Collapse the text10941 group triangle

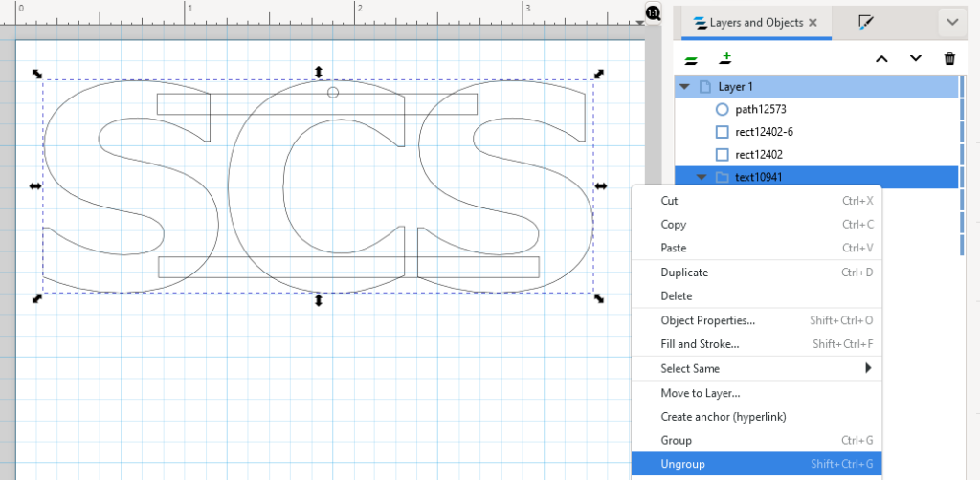702,177
